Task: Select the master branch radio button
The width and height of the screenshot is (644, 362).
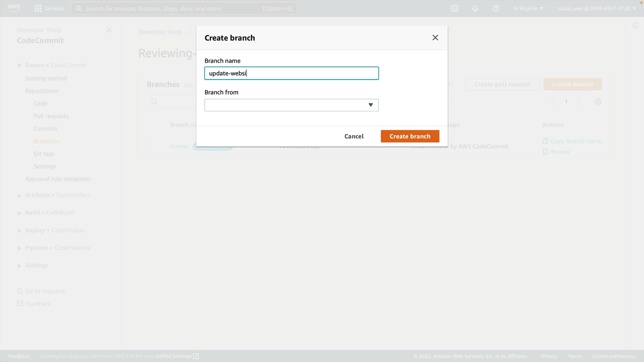Action: pyautogui.click(x=149, y=146)
